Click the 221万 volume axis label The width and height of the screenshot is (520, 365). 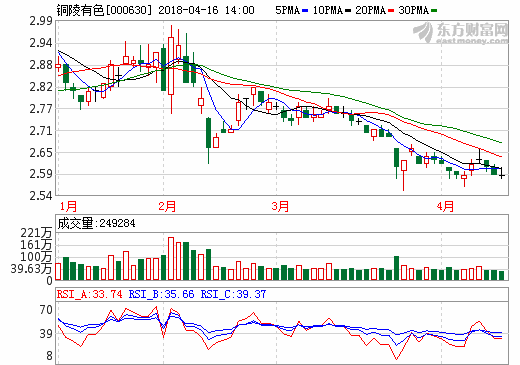click(x=37, y=233)
